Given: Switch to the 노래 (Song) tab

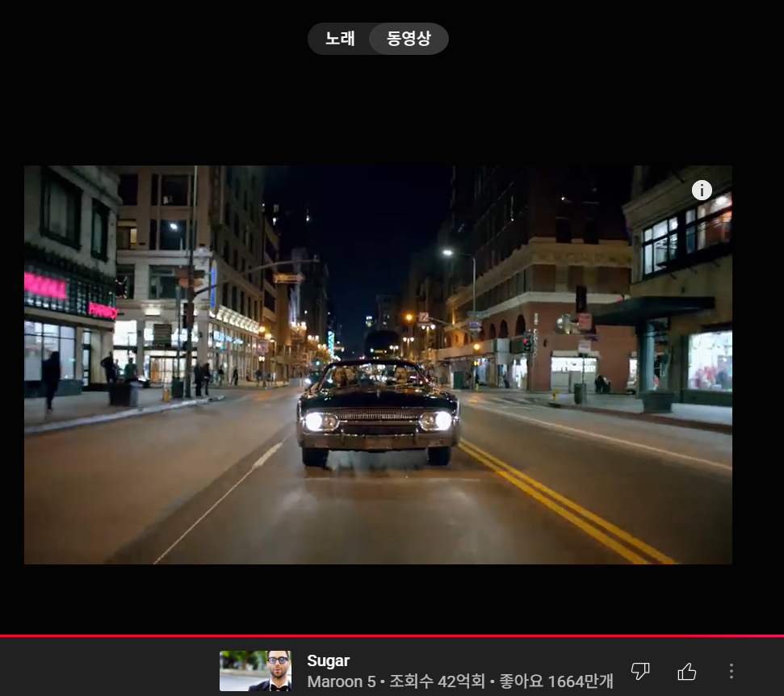Looking at the screenshot, I should point(340,39).
